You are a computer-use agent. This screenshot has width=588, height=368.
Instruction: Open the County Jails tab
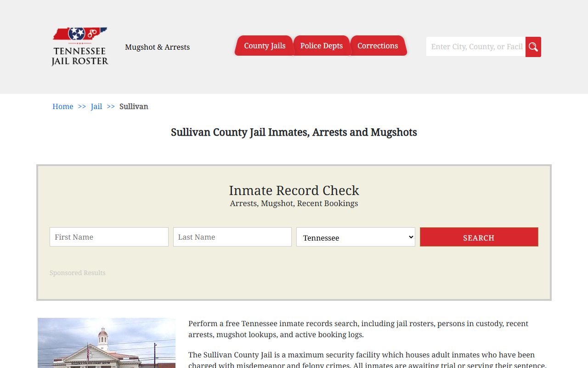tap(265, 46)
